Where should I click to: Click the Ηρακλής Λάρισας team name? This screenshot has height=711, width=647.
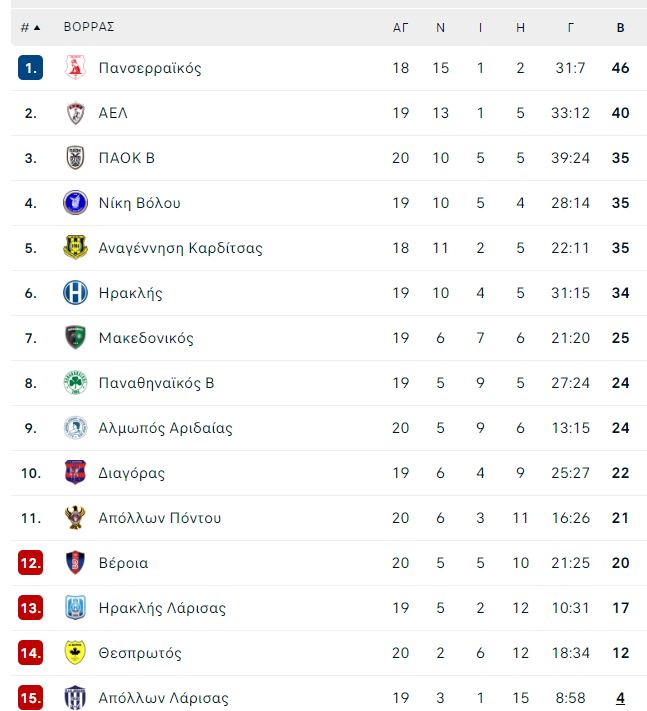162,608
